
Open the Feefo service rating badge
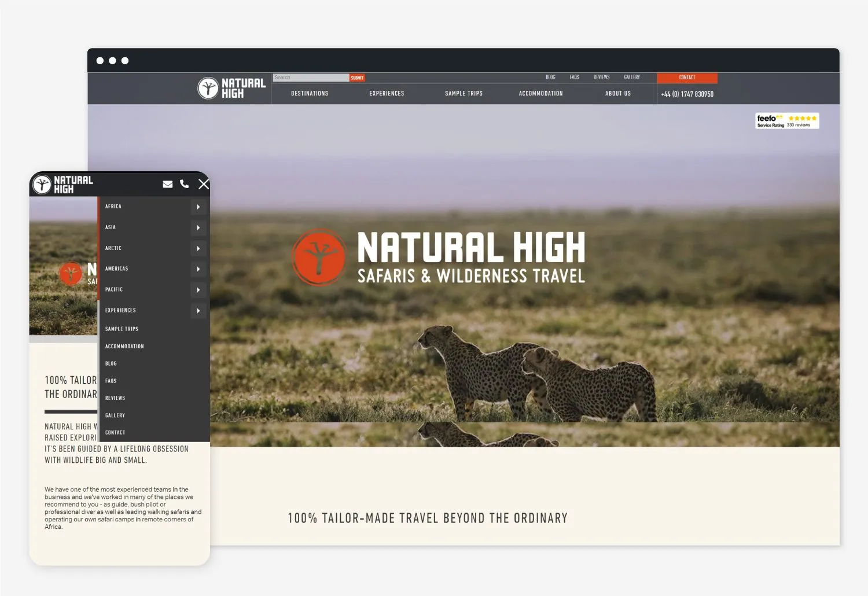point(787,120)
